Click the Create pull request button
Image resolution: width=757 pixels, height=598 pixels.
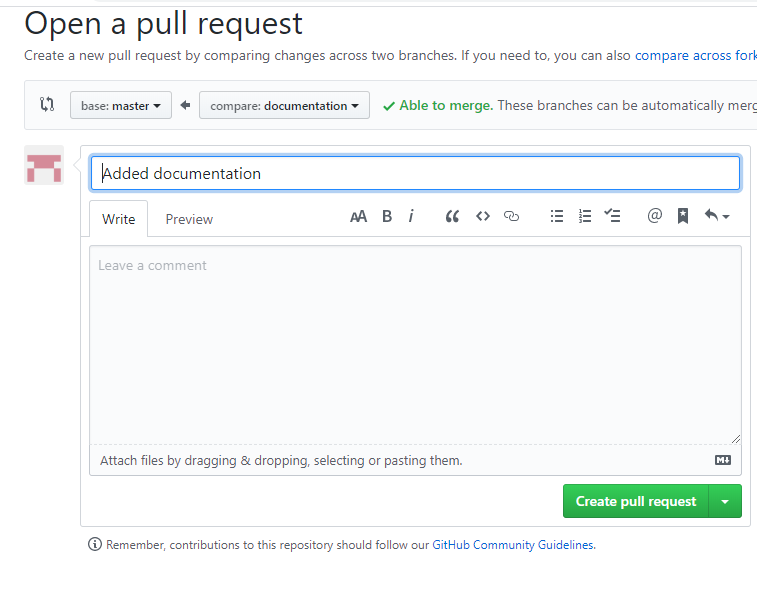[636, 501]
